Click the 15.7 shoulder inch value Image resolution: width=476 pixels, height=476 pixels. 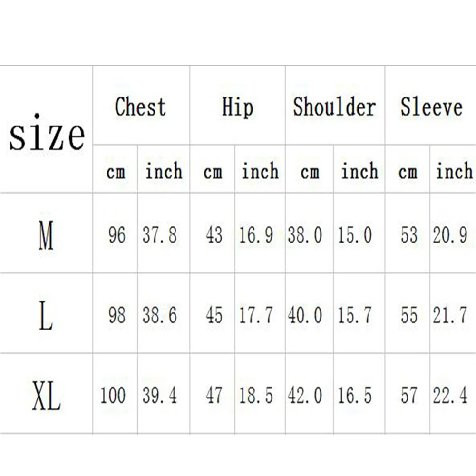(x=354, y=315)
